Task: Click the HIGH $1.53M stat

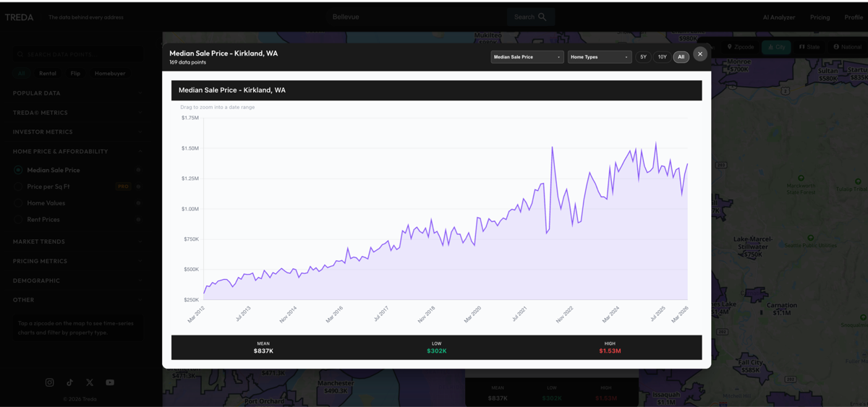Action: point(610,348)
